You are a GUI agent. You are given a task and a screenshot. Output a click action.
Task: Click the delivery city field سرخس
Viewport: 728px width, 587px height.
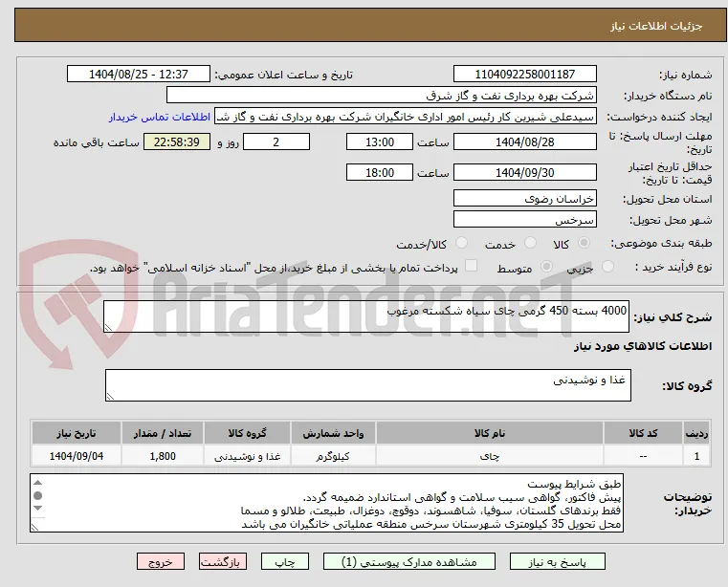click(x=524, y=220)
